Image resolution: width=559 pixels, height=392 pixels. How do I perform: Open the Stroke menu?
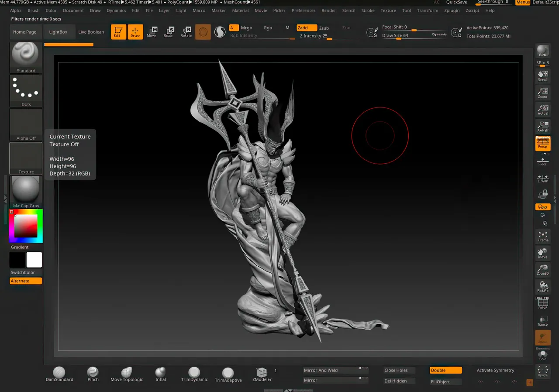pyautogui.click(x=368, y=10)
